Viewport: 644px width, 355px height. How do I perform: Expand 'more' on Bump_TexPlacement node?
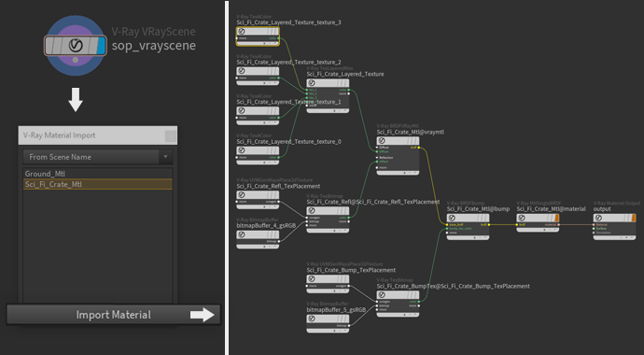pyautogui.click(x=308, y=286)
